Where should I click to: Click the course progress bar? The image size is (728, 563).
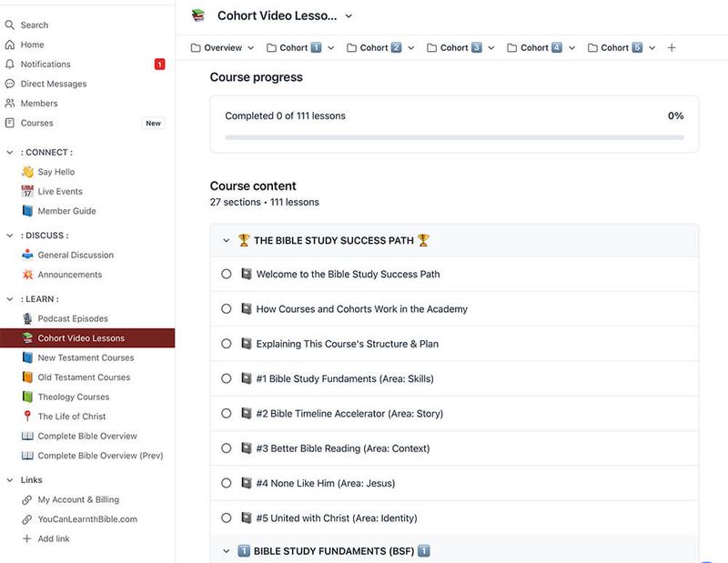(x=454, y=137)
